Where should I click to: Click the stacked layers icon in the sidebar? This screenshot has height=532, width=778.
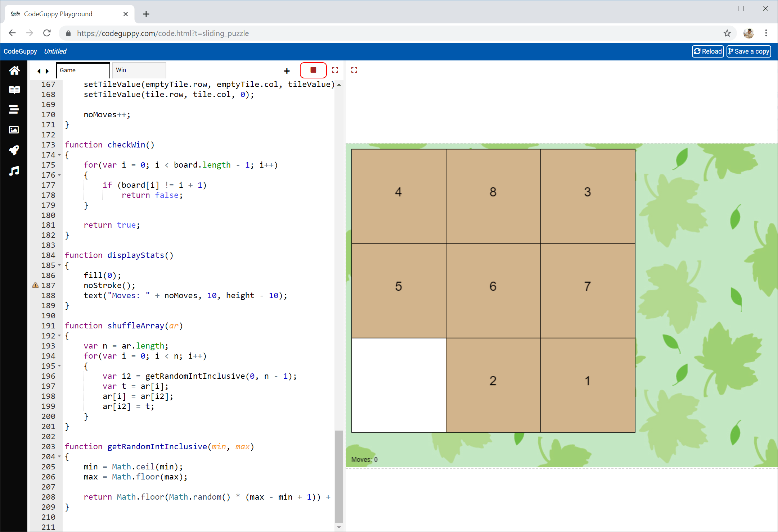[x=14, y=109]
